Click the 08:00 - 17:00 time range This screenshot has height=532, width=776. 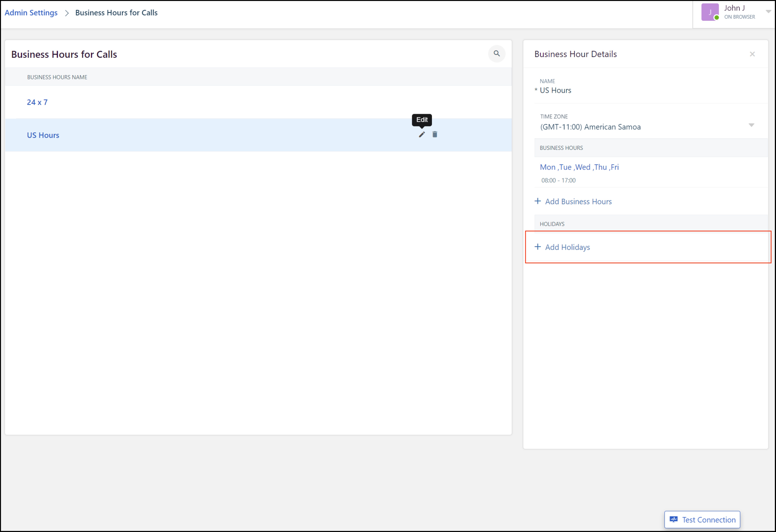tap(558, 181)
